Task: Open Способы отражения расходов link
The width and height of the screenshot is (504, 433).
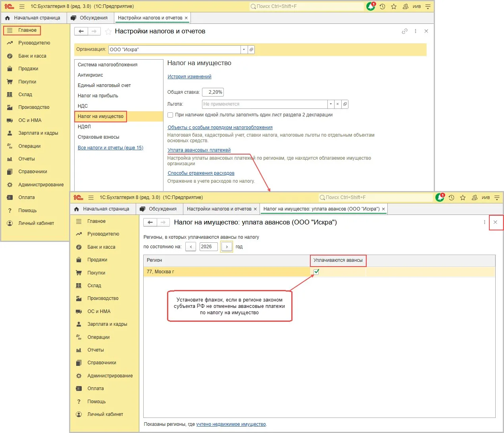Action: (x=201, y=173)
